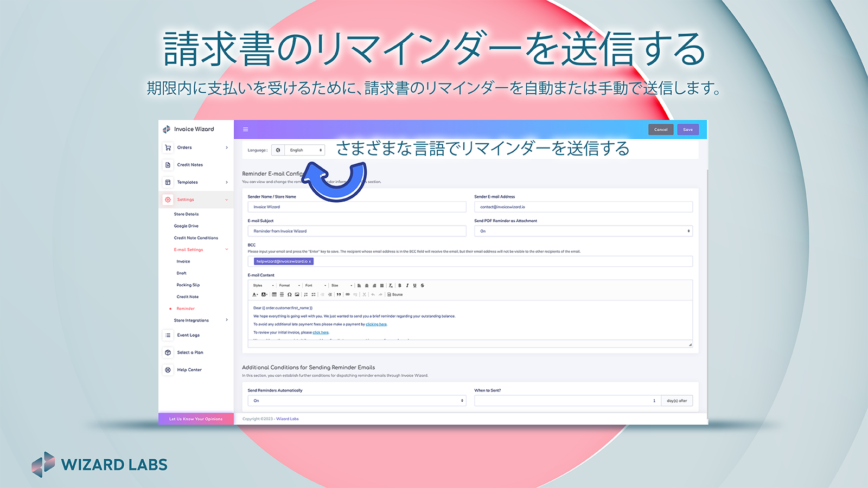868x488 pixels.
Task: Insert a horizontal line in editor
Action: tap(282, 294)
